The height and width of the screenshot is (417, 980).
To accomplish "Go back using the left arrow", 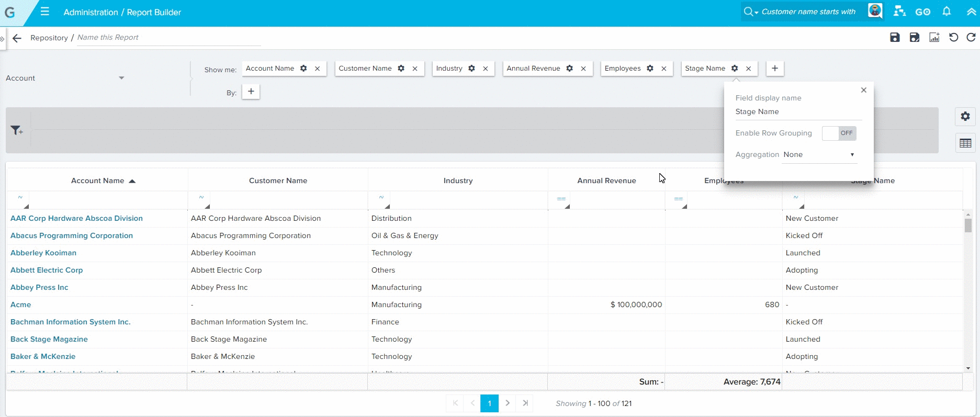I will [x=17, y=38].
